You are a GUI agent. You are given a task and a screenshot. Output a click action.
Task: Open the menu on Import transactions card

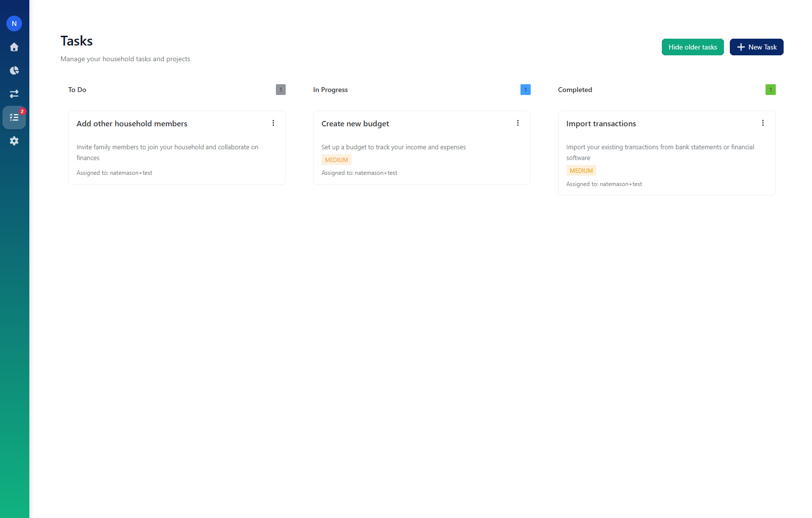coord(763,123)
